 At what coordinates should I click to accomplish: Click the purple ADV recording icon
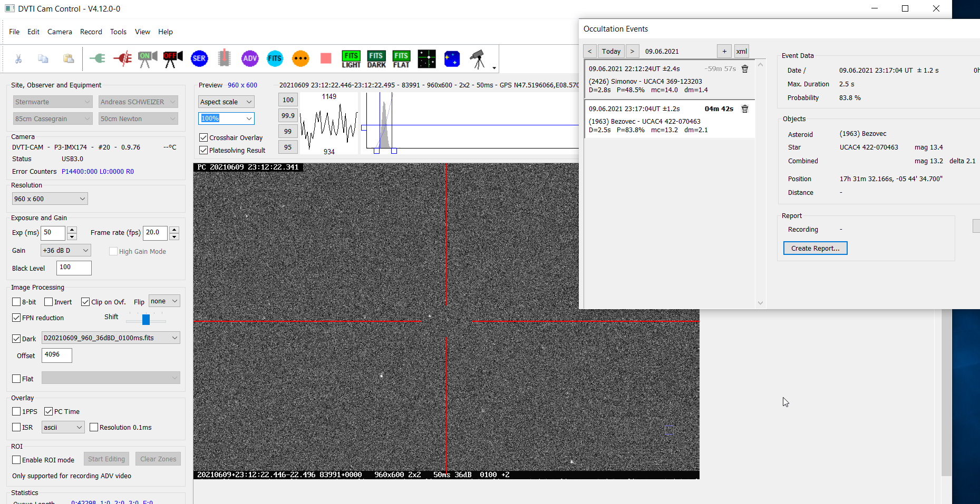click(250, 59)
